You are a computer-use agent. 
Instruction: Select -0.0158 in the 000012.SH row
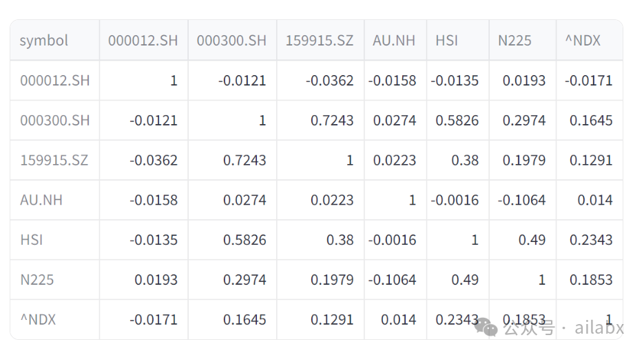pyautogui.click(x=392, y=81)
